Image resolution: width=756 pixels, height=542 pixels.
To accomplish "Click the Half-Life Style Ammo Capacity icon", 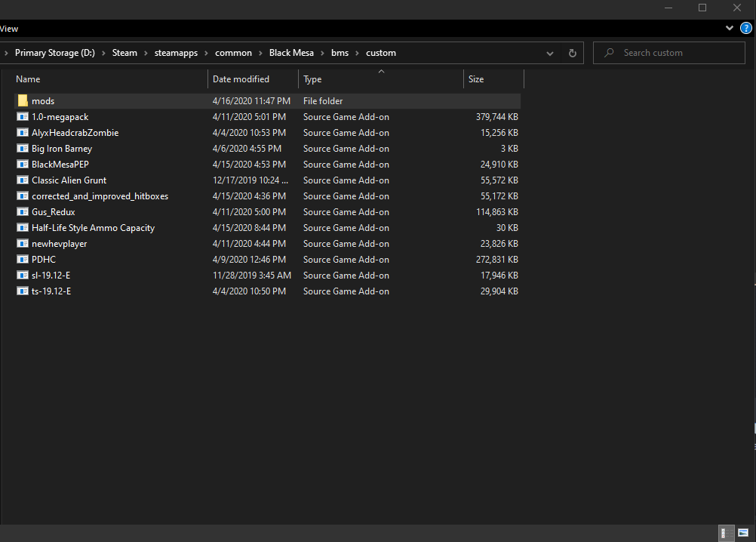I will (x=23, y=228).
